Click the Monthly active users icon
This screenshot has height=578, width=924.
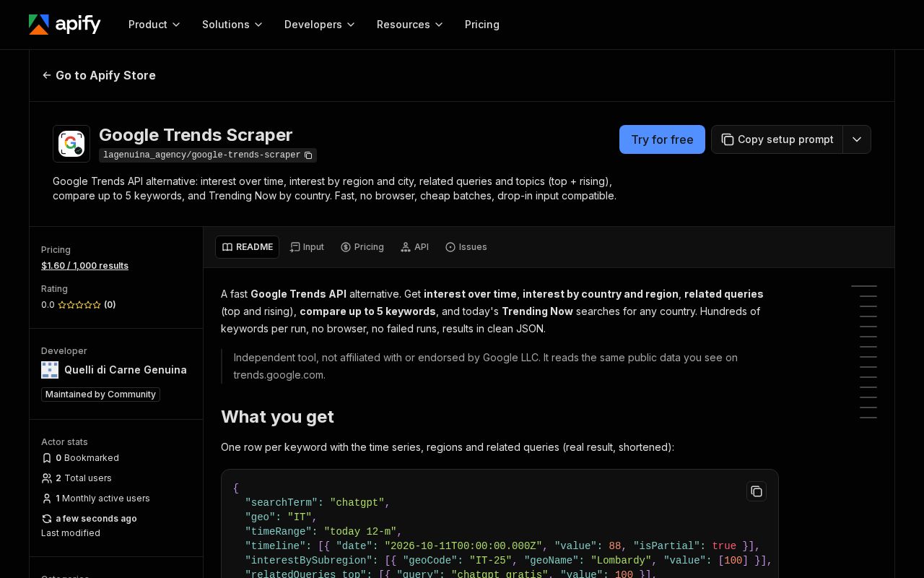click(47, 499)
